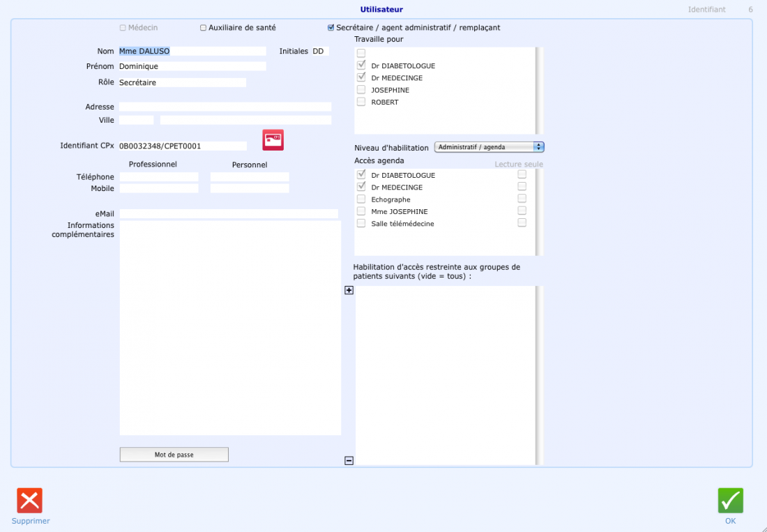Click the Identifiant CPx field
Viewport: 767px width, 532px height.
tap(183, 146)
